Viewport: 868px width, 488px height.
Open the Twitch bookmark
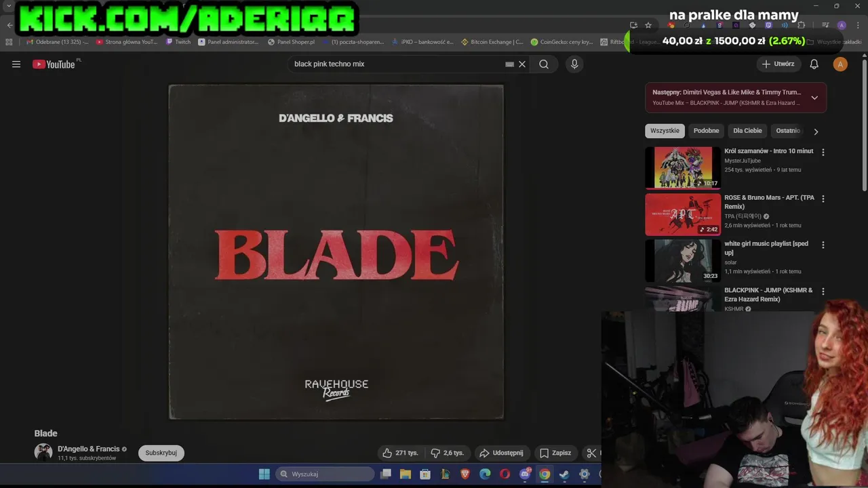(x=178, y=42)
